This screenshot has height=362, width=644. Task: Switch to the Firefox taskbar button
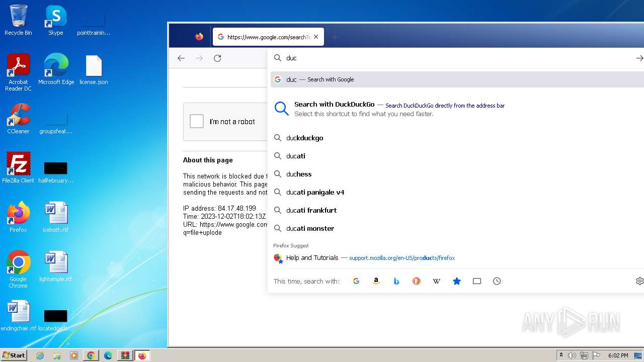[142, 355]
